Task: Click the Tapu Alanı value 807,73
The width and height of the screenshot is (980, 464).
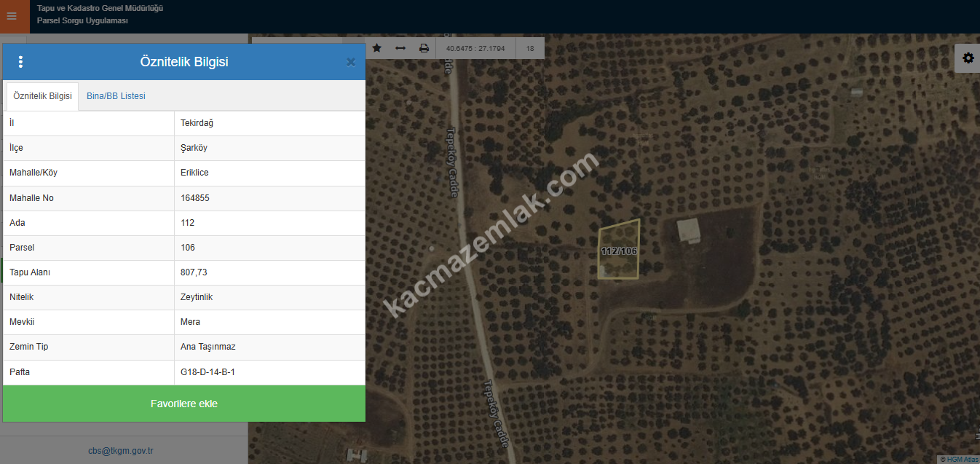Action: [193, 272]
